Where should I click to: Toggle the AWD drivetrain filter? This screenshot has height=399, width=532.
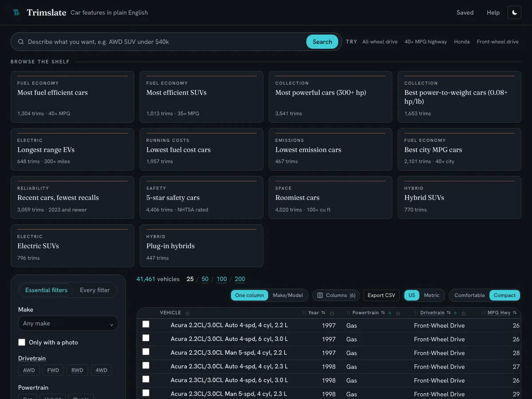[x=29, y=370]
